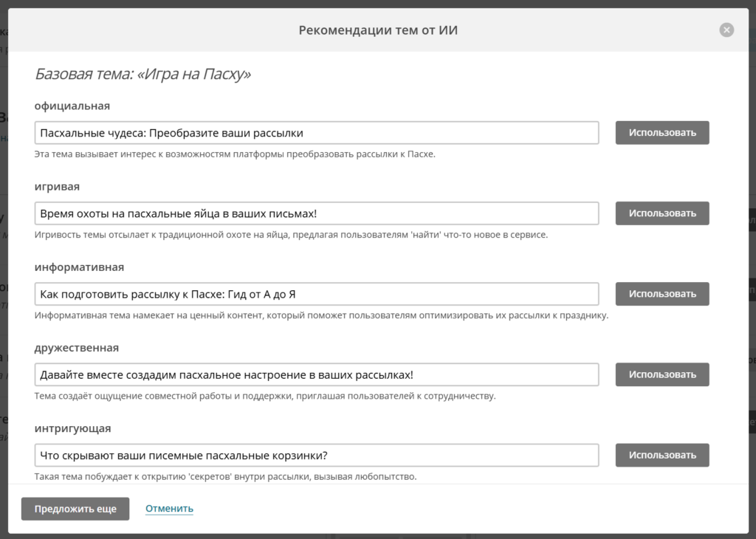Click the 'Отменить' link
The height and width of the screenshot is (539, 756).
(169, 509)
